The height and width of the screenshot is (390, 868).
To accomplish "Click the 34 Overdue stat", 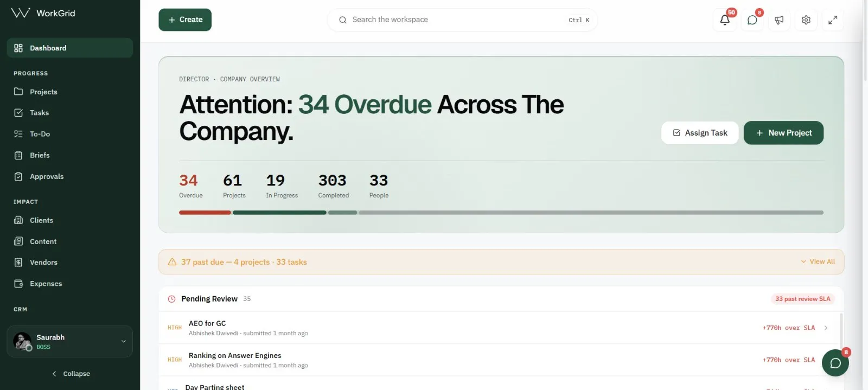I will (x=191, y=186).
